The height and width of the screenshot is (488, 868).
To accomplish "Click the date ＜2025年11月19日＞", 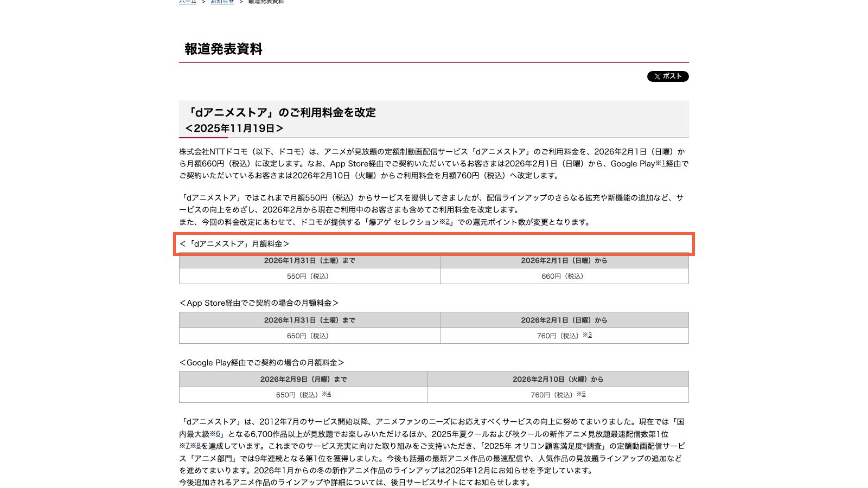I will point(234,129).
